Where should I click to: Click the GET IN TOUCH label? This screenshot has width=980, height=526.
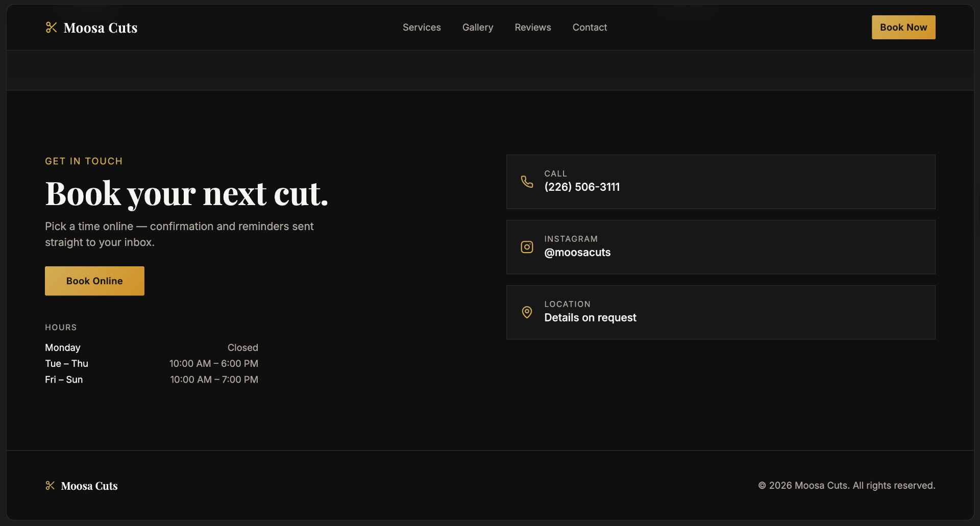(84, 161)
